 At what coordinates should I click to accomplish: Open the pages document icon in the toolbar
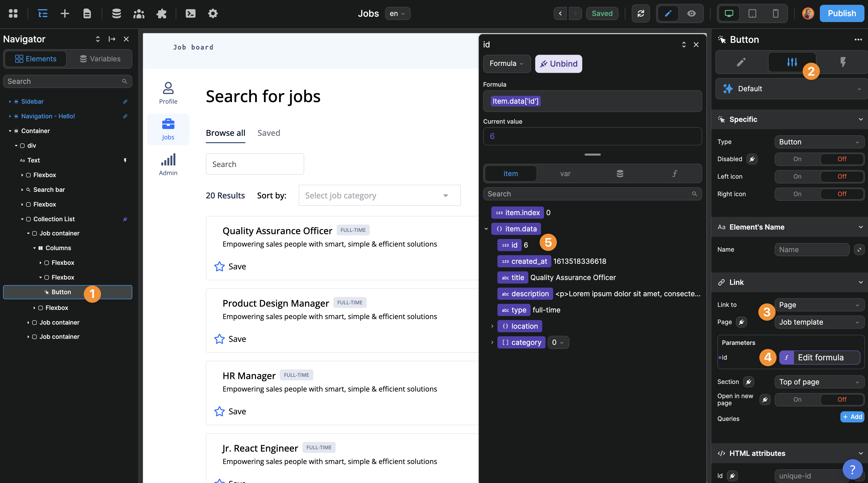pos(87,13)
